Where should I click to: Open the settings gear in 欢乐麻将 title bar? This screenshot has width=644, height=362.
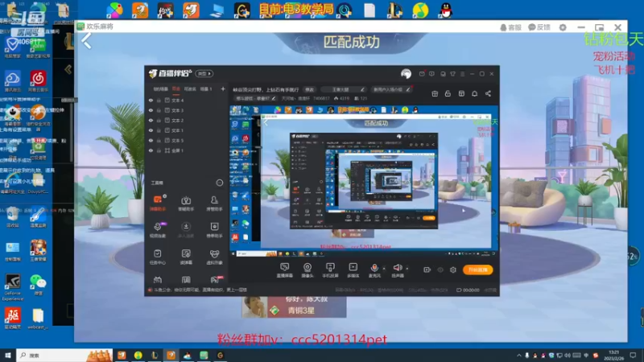click(563, 27)
